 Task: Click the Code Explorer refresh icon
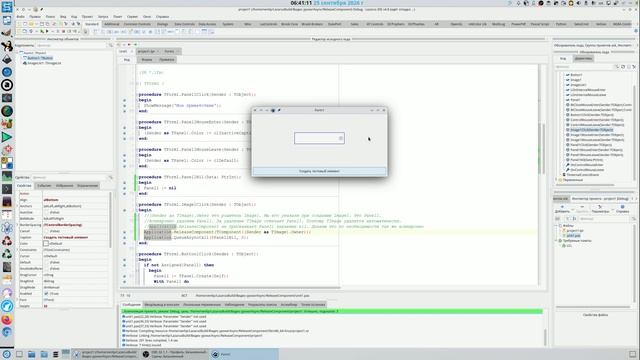pyautogui.click(x=623, y=67)
